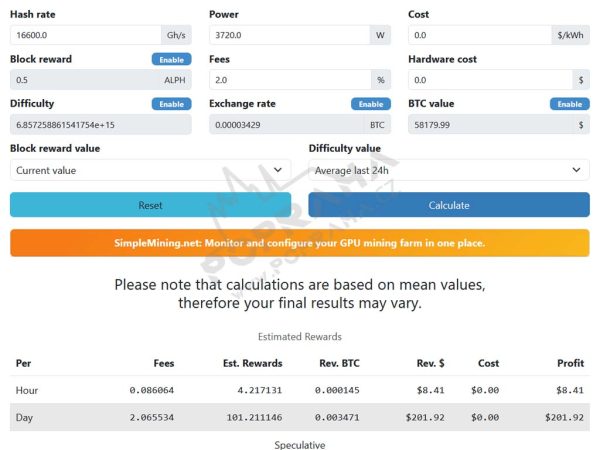The height and width of the screenshot is (450, 600).
Task: Click the Block reward ALPH field
Action: 85,79
